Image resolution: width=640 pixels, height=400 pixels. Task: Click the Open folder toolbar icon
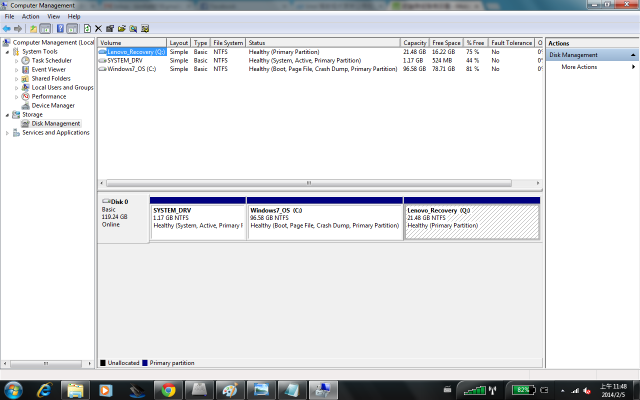[x=122, y=29]
